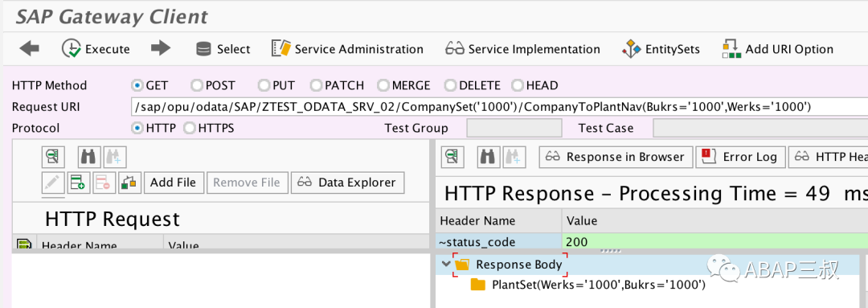Collapse the Response Body node
This screenshot has width=868, height=308.
pyautogui.click(x=446, y=265)
